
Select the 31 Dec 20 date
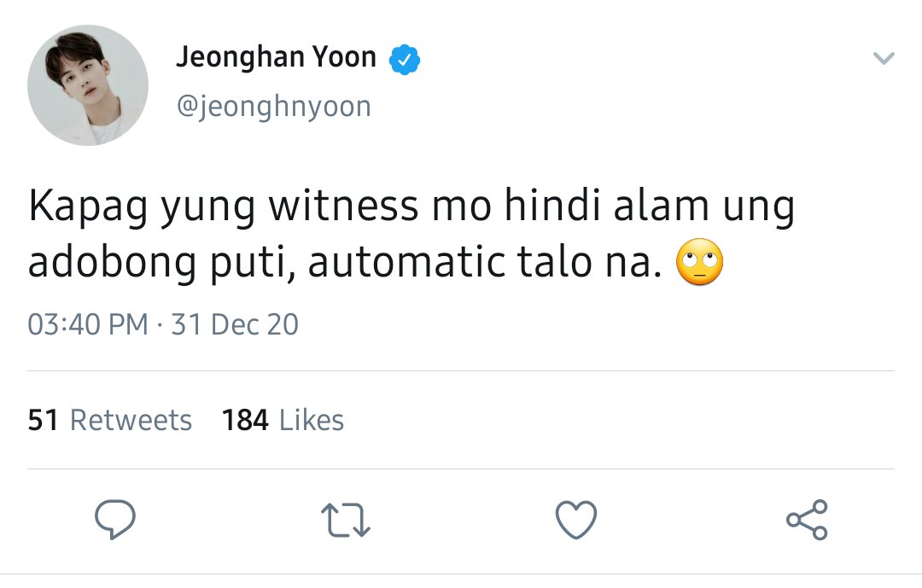click(x=235, y=324)
